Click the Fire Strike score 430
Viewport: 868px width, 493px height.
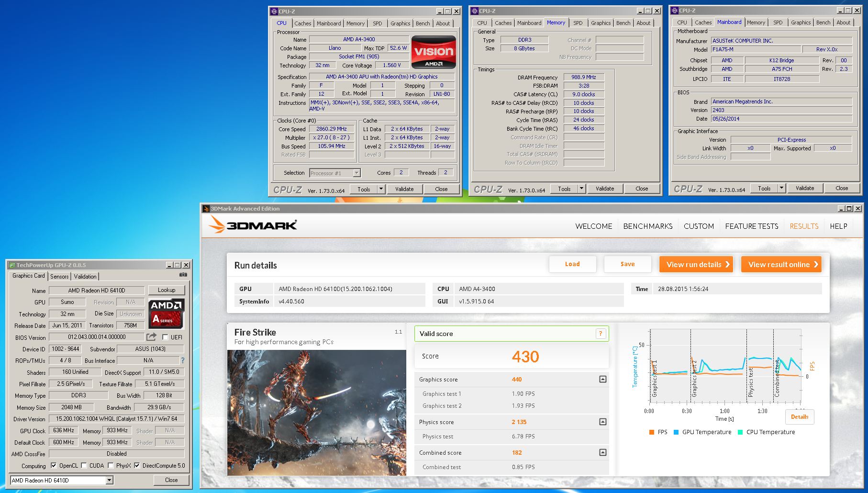[x=525, y=357]
